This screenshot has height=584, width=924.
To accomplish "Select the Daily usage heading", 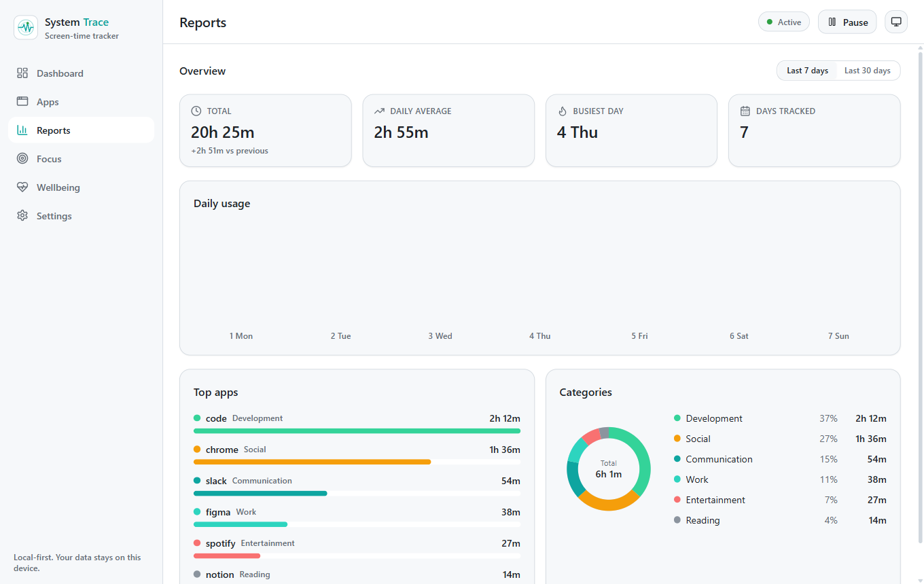I will pyautogui.click(x=221, y=204).
